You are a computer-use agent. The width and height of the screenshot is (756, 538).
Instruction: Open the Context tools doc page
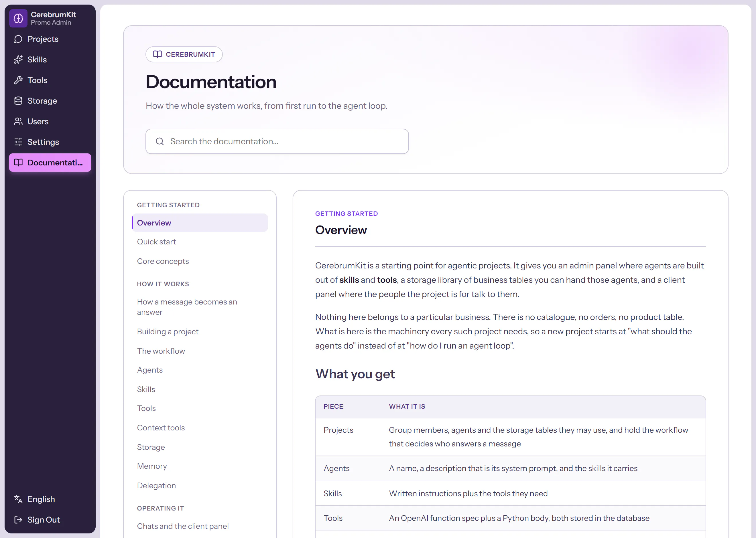click(200, 428)
